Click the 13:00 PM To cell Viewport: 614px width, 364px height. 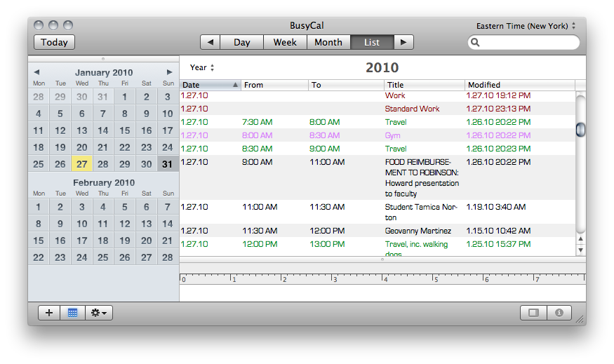328,244
